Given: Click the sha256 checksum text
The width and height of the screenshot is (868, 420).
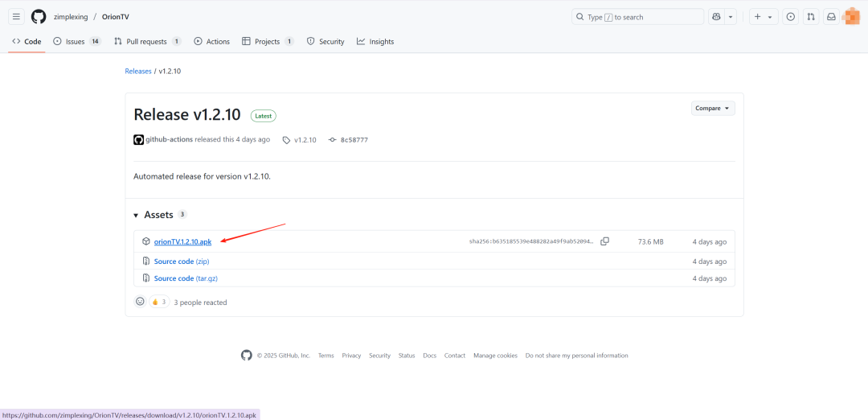Looking at the screenshot, I should click(531, 241).
